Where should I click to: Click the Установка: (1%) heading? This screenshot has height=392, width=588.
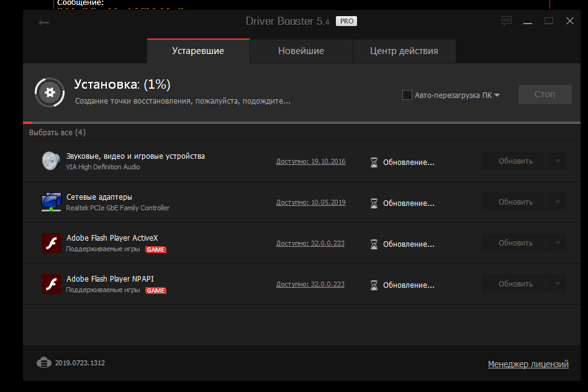[x=122, y=84]
